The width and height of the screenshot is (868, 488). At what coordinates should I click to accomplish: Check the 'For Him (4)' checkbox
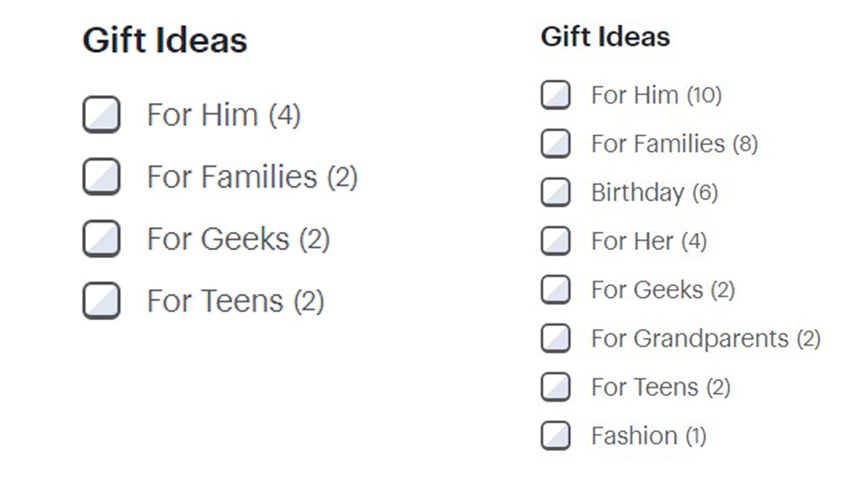point(101,115)
